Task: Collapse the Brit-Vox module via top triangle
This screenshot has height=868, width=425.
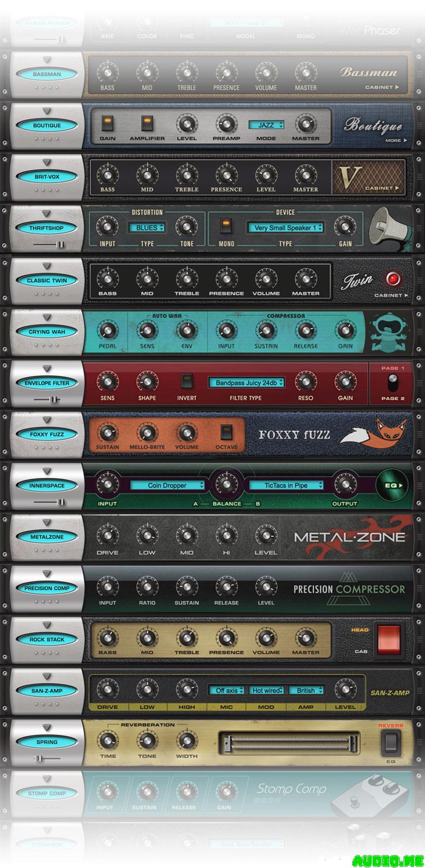Action: [x=47, y=163]
